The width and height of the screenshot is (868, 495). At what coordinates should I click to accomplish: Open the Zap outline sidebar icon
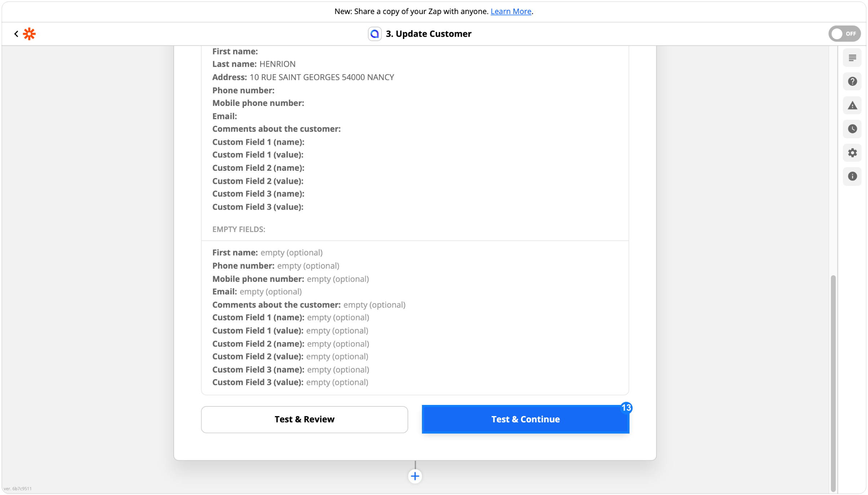coord(852,58)
